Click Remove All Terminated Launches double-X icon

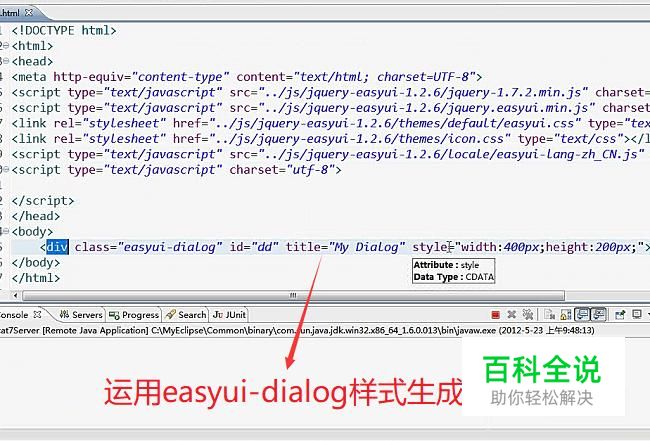pos(528,315)
